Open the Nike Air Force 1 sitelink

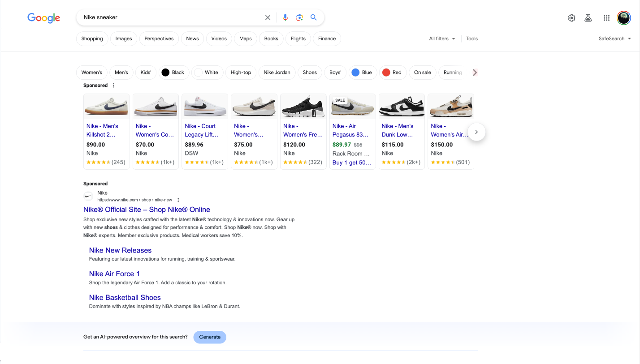point(114,274)
